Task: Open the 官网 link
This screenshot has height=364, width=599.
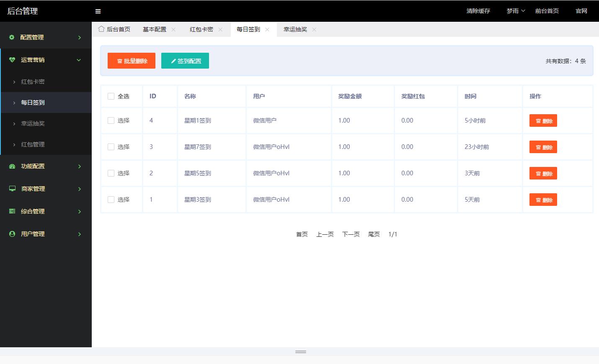Action: (581, 11)
